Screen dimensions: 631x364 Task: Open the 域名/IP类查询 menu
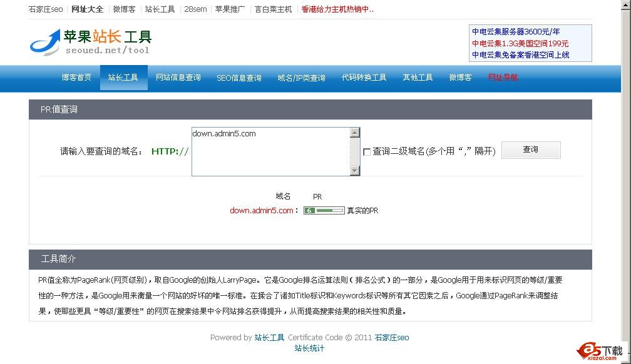pyautogui.click(x=302, y=78)
